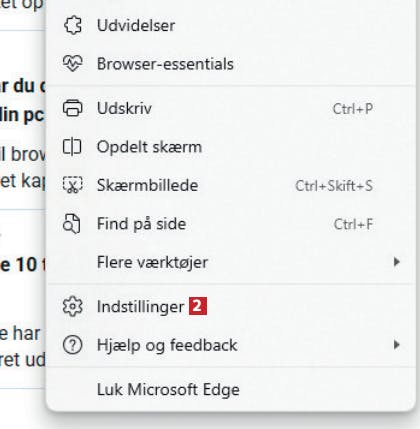Click the help question mark icon
420x429 pixels.
(73, 345)
